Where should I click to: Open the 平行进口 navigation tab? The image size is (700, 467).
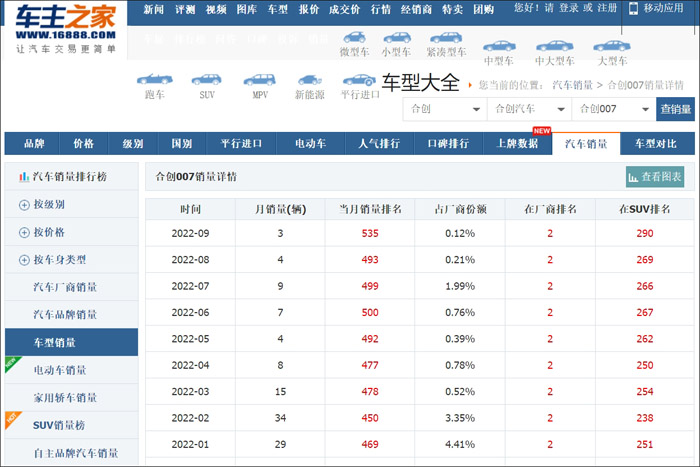tap(241, 144)
